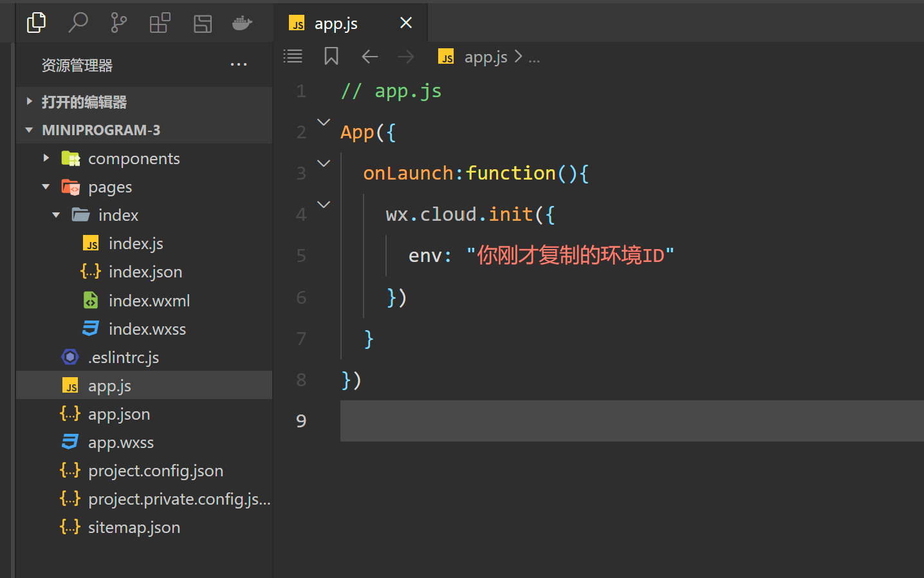The image size is (924, 578).
Task: Open the Explorer more actions menu (...)
Action: [239, 64]
